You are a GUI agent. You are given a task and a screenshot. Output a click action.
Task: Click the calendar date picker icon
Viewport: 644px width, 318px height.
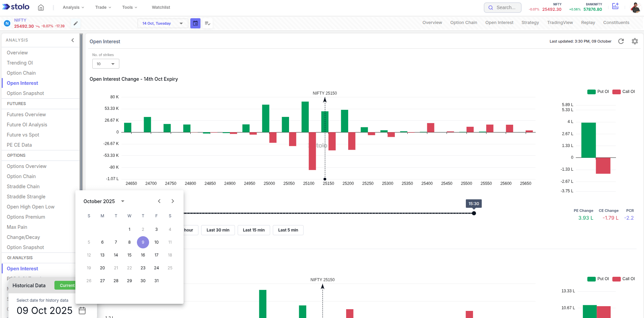coord(195,23)
